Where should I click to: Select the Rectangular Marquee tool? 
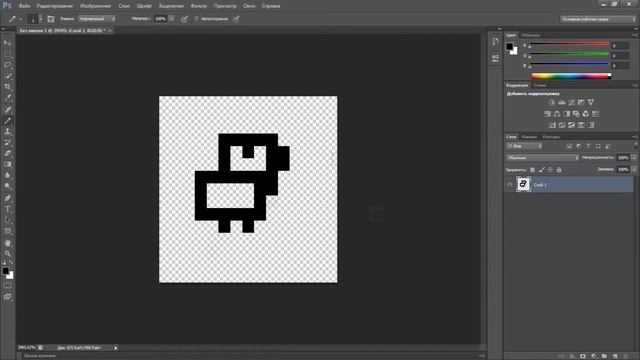[7, 54]
